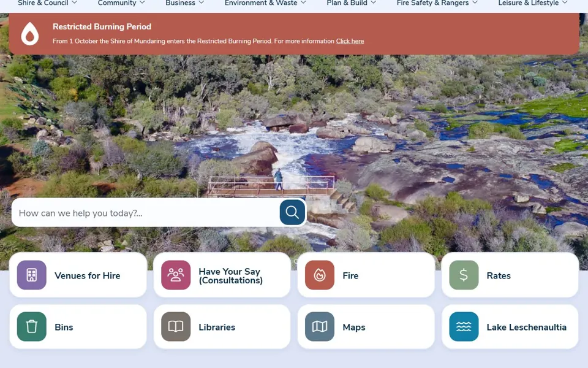This screenshot has width=588, height=368.
Task: Go to the Fire label link
Action: [350, 275]
